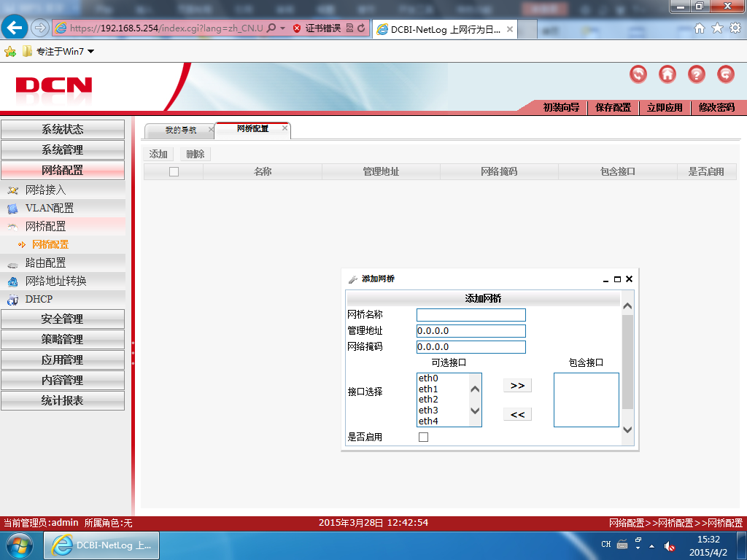747x560 pixels.
Task: Click the 路由配置 sidebar icon
Action: tap(13, 263)
